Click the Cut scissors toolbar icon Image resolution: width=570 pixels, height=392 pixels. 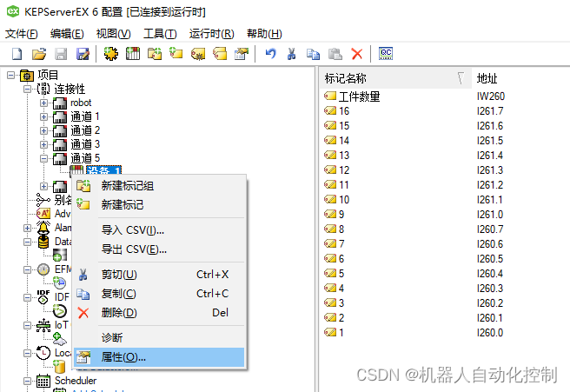pyautogui.click(x=291, y=54)
